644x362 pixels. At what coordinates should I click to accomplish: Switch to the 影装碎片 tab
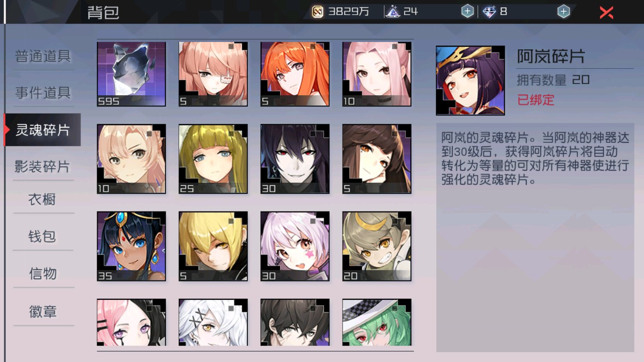(x=42, y=166)
